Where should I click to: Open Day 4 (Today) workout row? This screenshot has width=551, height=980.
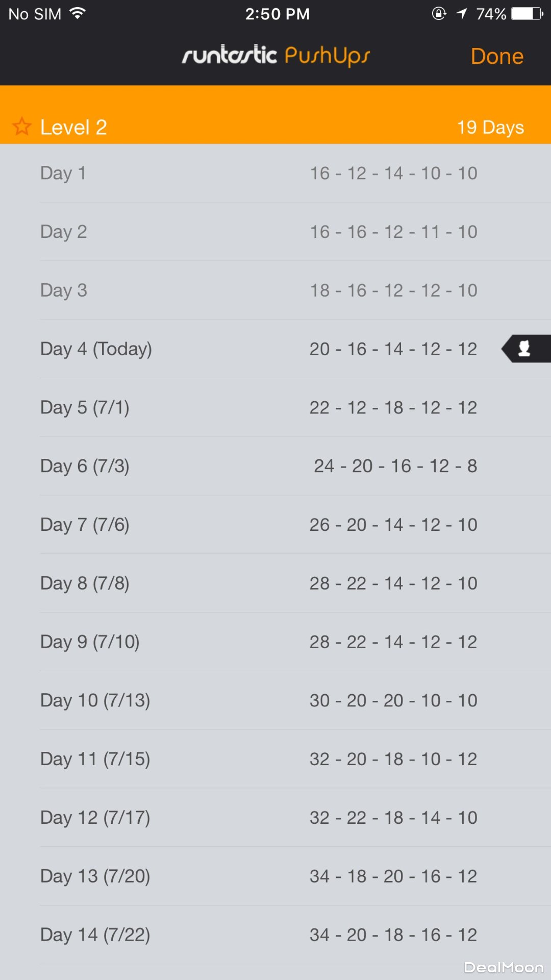click(x=275, y=349)
